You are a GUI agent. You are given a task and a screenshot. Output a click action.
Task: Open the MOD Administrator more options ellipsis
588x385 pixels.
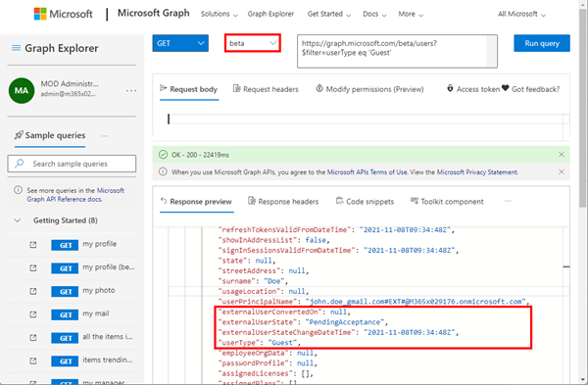[131, 91]
